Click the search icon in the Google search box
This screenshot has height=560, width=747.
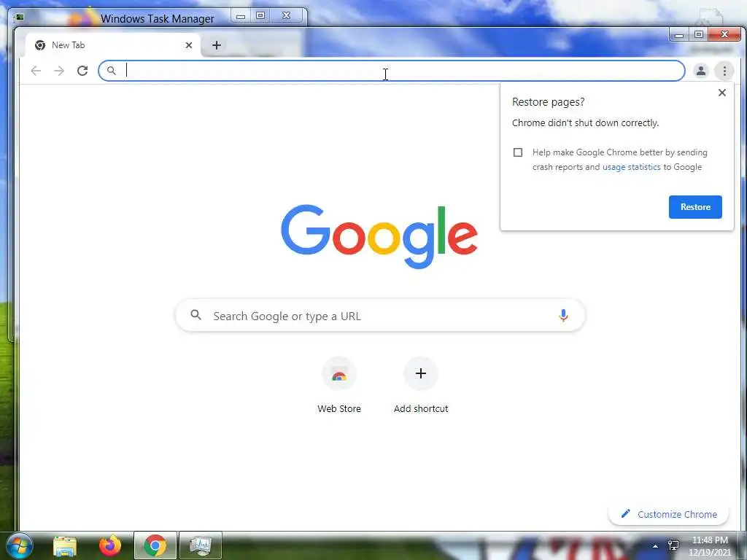tap(196, 315)
